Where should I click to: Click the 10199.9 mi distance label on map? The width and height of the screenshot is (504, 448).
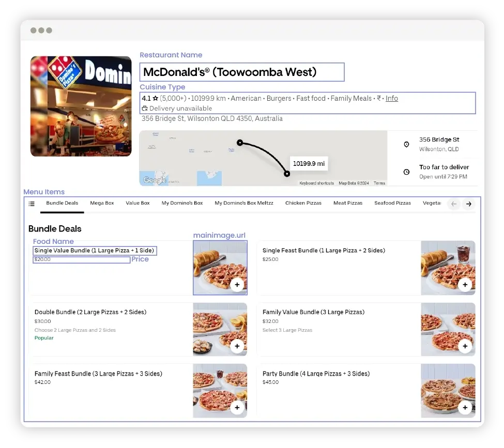[309, 164]
